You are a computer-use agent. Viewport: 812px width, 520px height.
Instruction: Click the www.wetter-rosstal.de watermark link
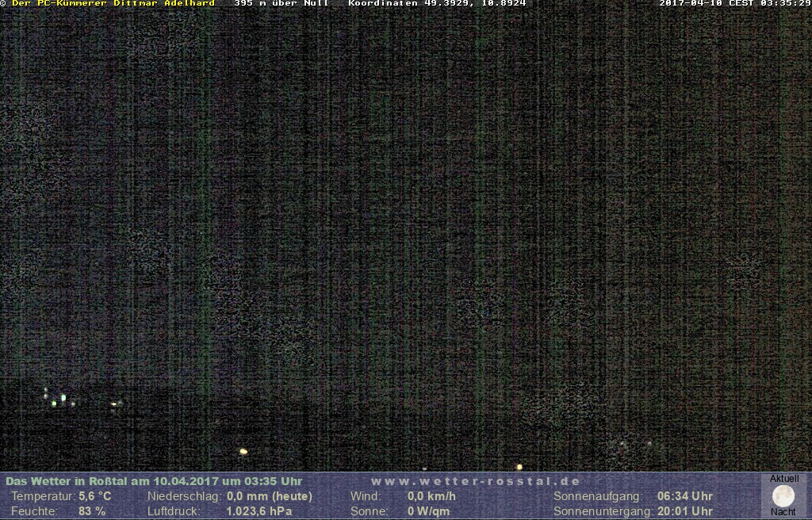tap(476, 481)
